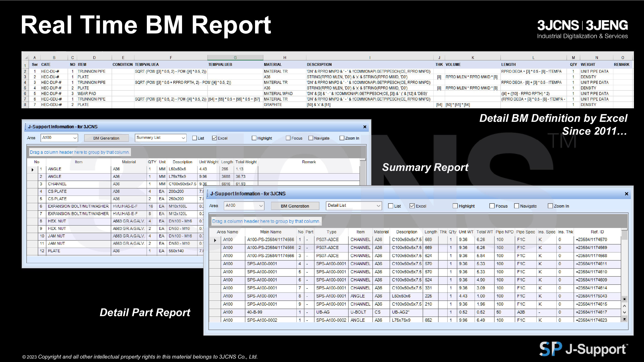This screenshot has width=644, height=362.
Task: Click the 3JCNS 3JENG logo
Action: coord(583,29)
